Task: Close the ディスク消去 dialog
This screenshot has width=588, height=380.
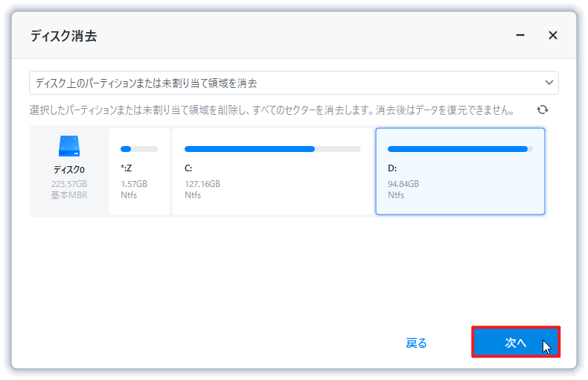Action: [553, 35]
